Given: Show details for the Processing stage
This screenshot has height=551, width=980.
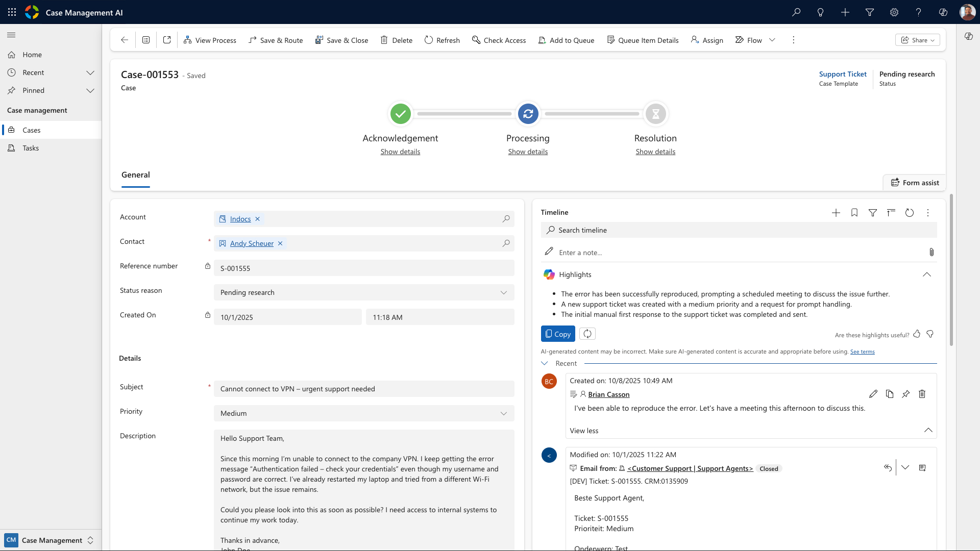Looking at the screenshot, I should click(x=528, y=152).
